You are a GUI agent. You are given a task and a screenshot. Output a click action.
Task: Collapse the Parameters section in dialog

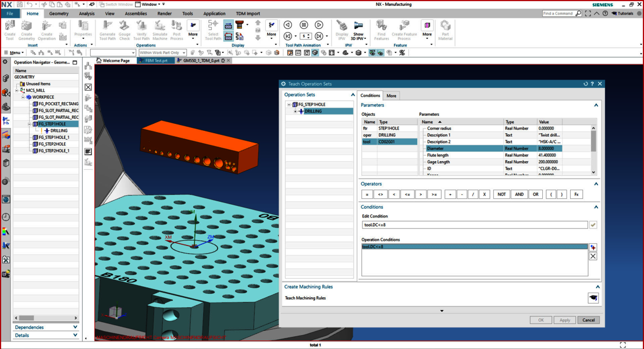coord(596,105)
